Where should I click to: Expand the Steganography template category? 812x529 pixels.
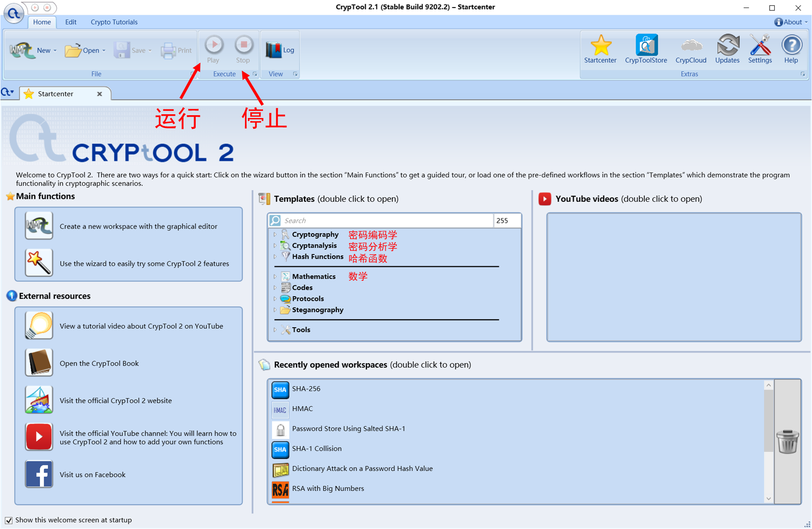tap(275, 310)
